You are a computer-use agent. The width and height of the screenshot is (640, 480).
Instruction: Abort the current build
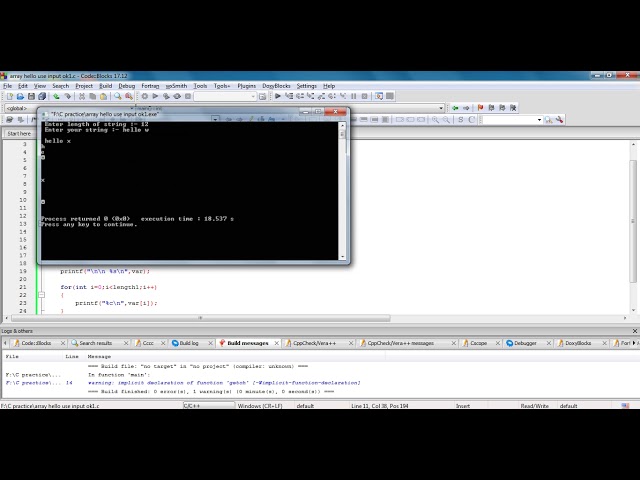coord(188,96)
